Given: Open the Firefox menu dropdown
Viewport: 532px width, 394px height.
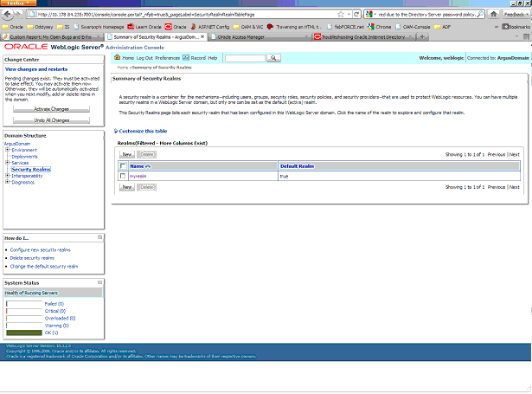Looking at the screenshot, I should tap(19, 3).
